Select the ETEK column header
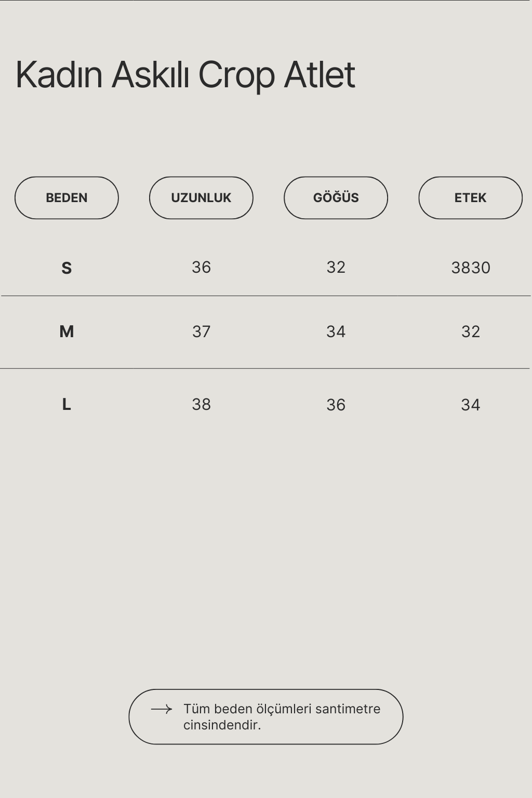Screen dimensions: 532x798 [x=470, y=198]
